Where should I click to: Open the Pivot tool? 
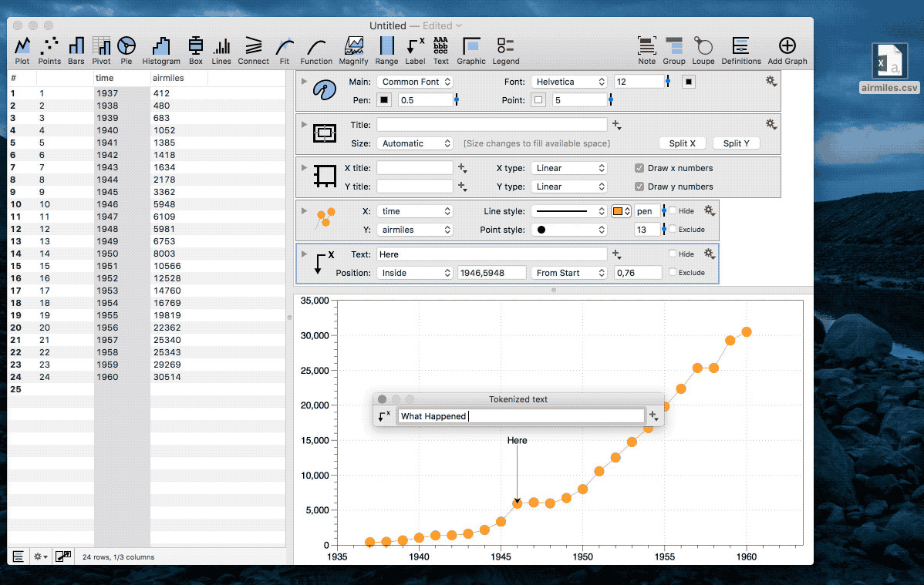pyautogui.click(x=101, y=51)
